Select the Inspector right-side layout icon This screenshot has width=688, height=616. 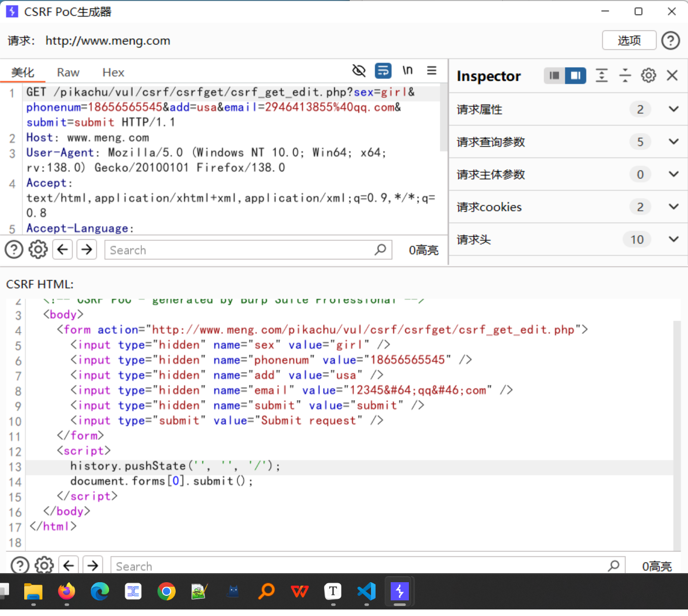575,76
